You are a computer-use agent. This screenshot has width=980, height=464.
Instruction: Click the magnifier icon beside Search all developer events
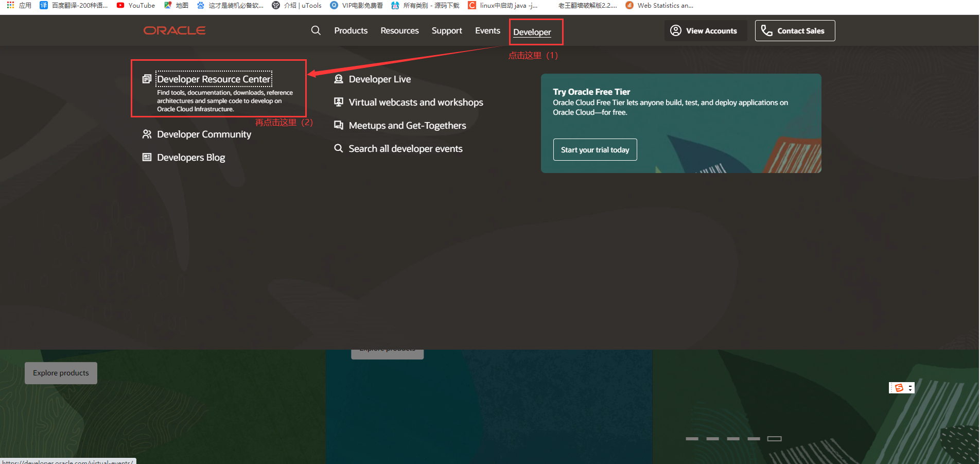tap(338, 148)
